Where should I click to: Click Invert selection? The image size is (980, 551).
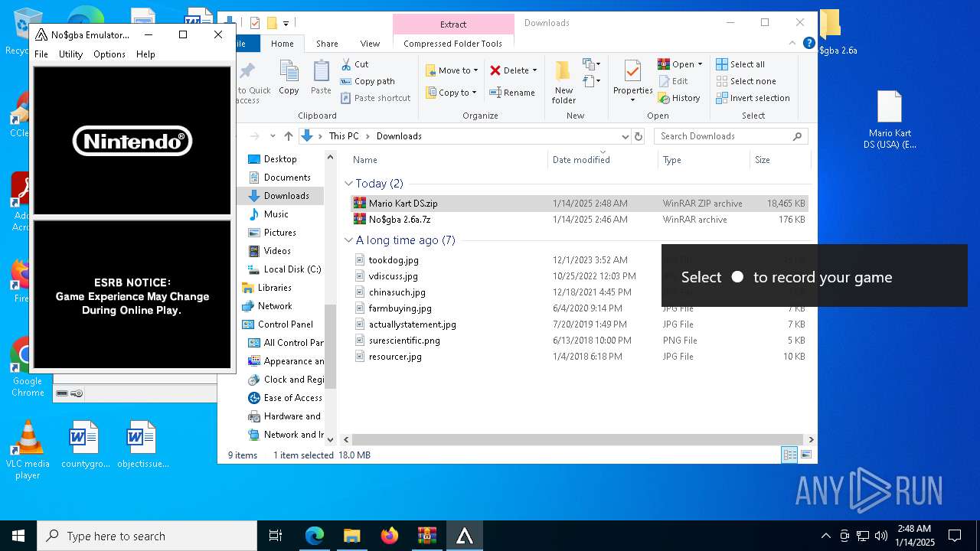coord(753,98)
